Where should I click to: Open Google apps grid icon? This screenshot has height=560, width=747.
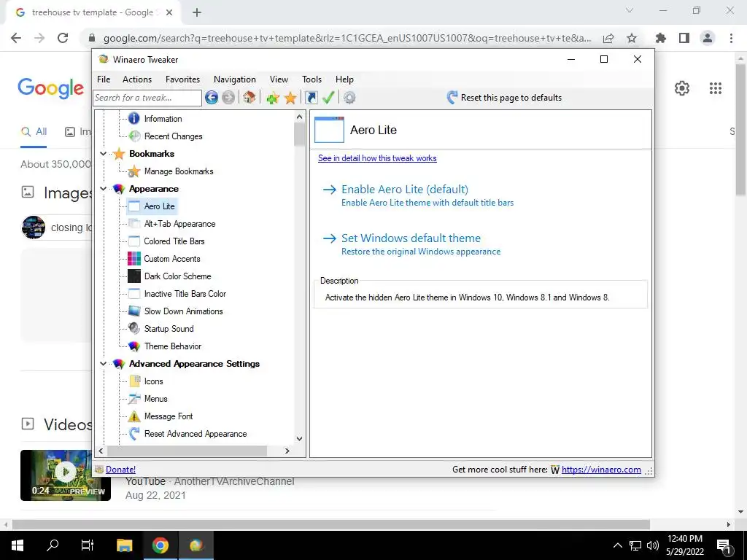pos(715,88)
